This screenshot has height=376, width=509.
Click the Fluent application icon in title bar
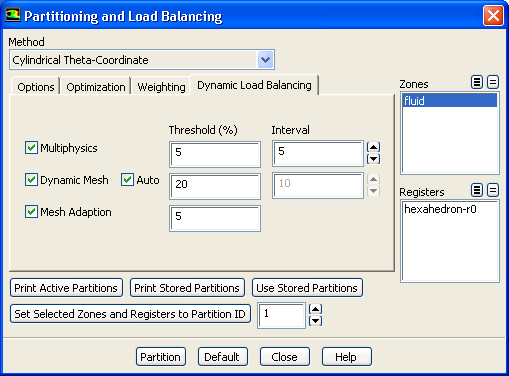pos(13,15)
